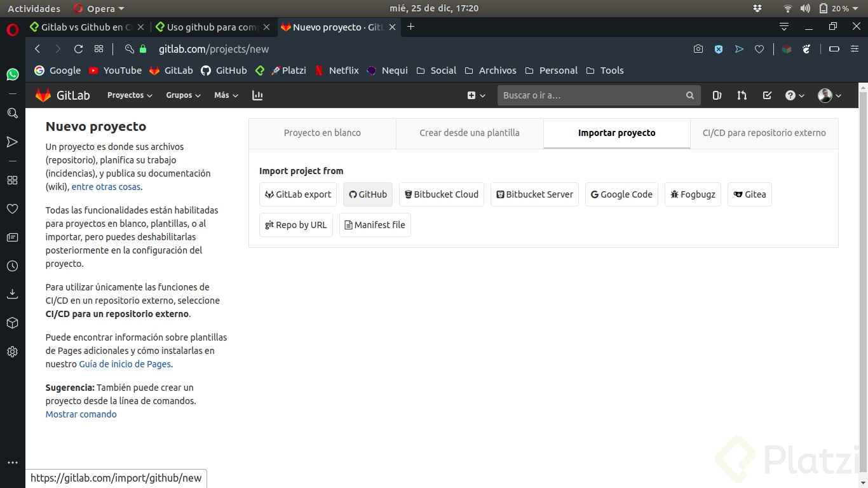Open the Social bookmarks folder

pos(437,71)
